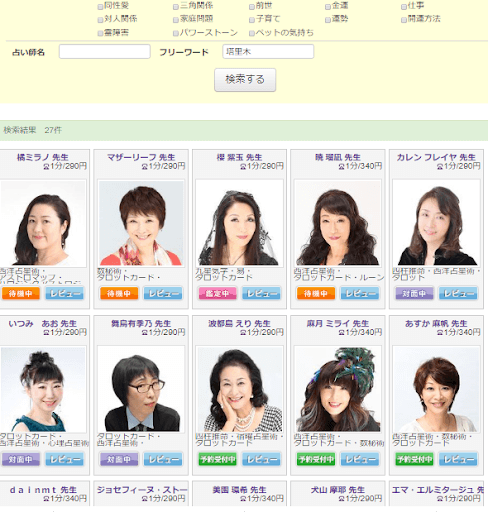Check the 仕事 checkbox
Viewport: 488px width, 512px height.
(x=404, y=7)
